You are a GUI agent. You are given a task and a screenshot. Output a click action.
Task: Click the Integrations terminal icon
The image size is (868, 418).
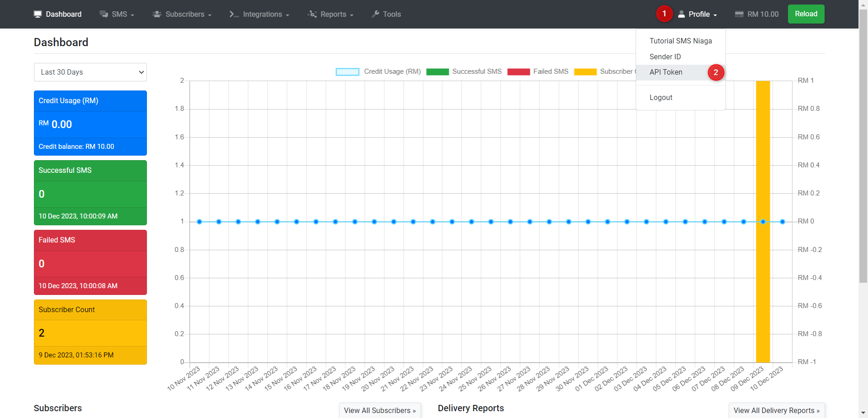pyautogui.click(x=234, y=14)
